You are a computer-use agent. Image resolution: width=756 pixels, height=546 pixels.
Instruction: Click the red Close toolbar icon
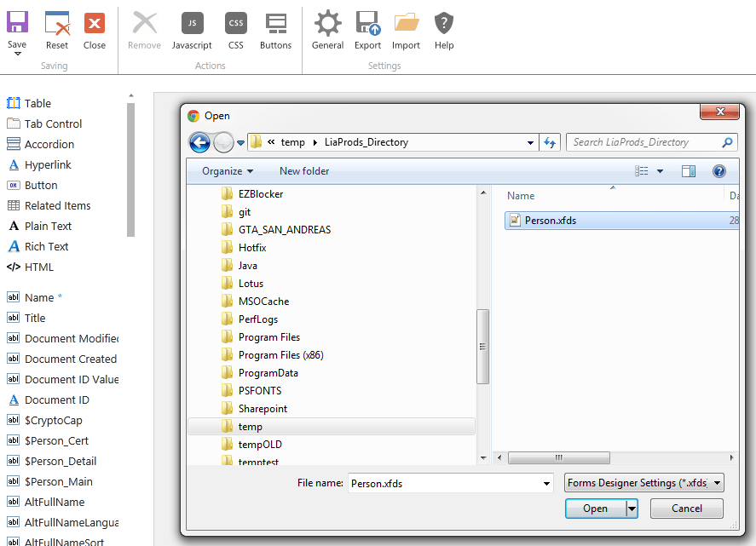click(x=95, y=23)
